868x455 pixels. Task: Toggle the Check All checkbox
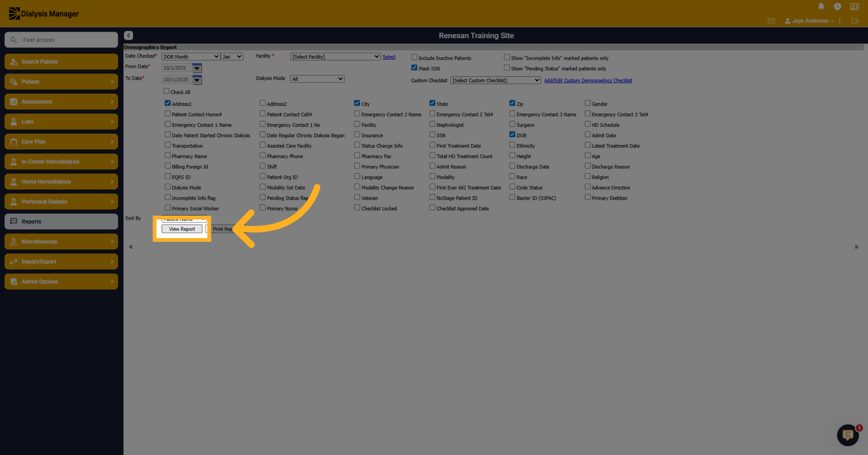[x=166, y=91]
